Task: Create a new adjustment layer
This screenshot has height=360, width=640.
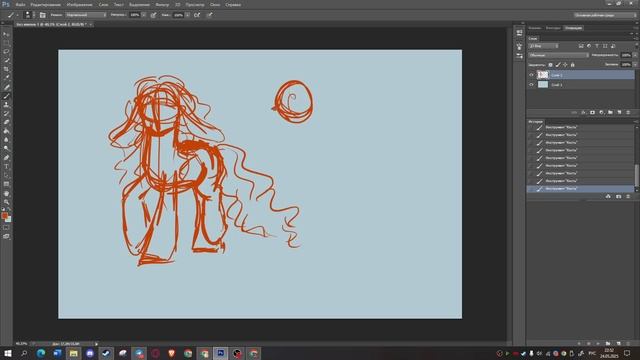Action: 601,112
